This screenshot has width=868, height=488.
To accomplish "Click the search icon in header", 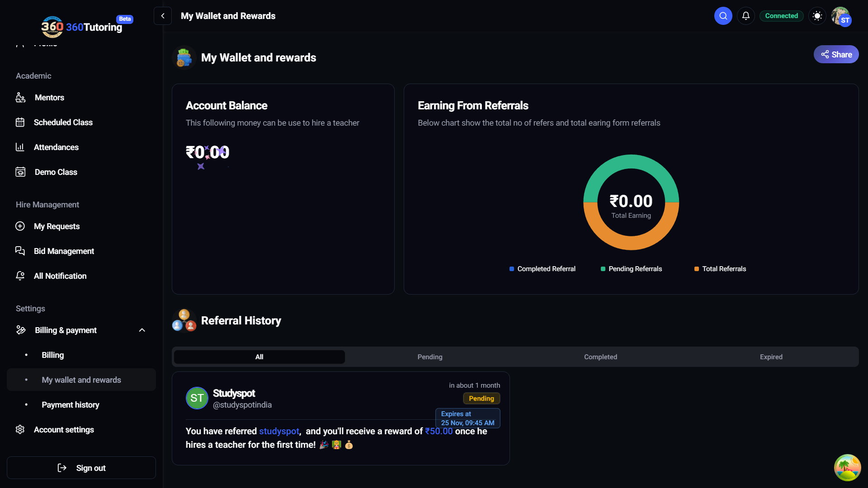I will (723, 16).
